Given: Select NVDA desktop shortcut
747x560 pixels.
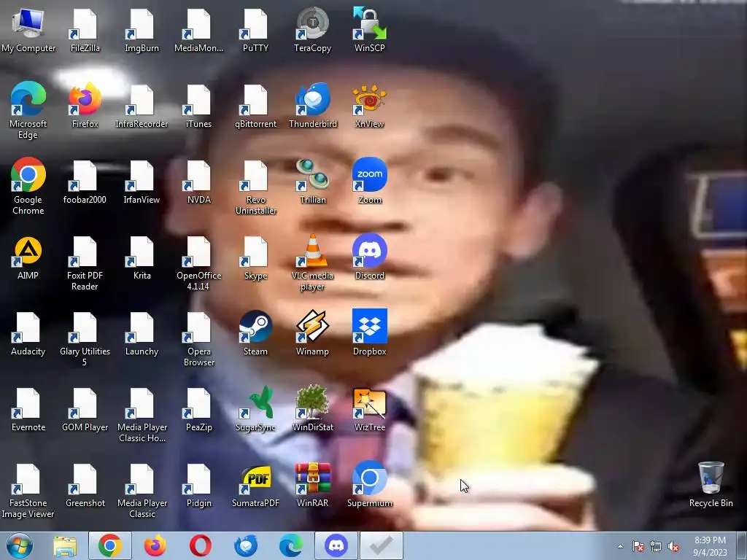Looking at the screenshot, I should (x=198, y=182).
